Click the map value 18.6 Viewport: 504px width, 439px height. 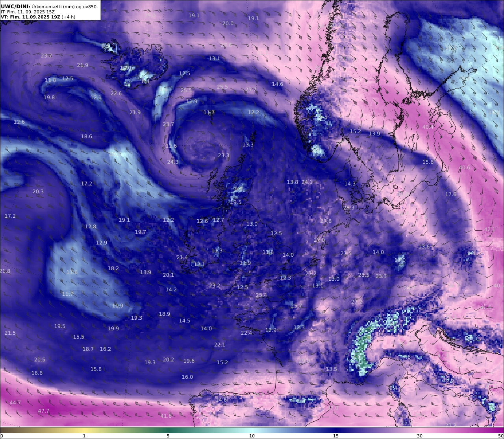click(87, 137)
